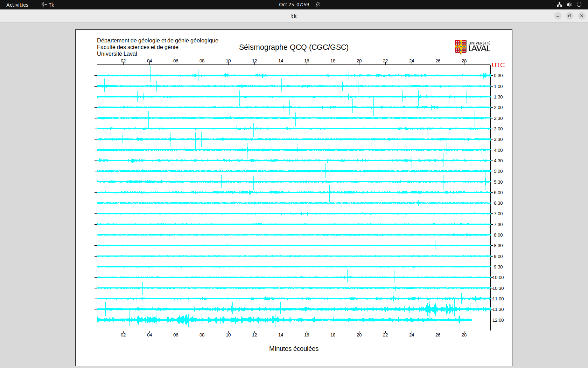Select the 0:30 trace time label
588x368 pixels.
[498, 76]
